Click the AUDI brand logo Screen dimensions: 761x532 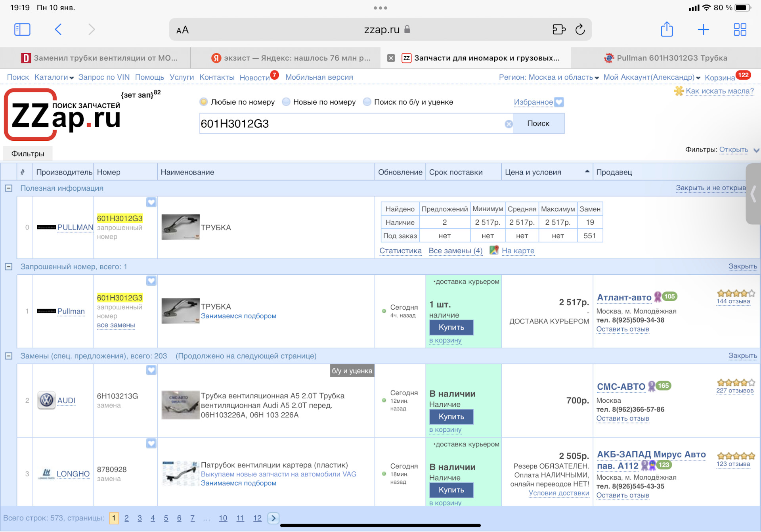pyautogui.click(x=46, y=400)
